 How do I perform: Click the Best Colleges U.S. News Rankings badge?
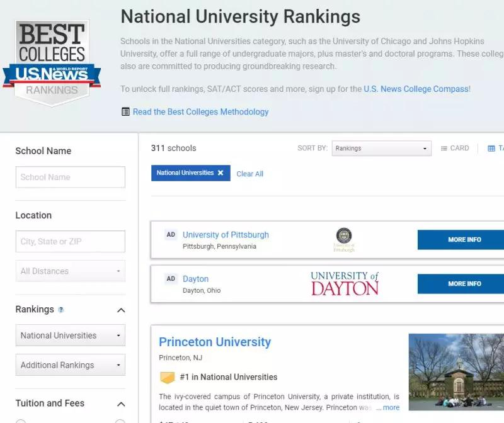[x=52, y=64]
